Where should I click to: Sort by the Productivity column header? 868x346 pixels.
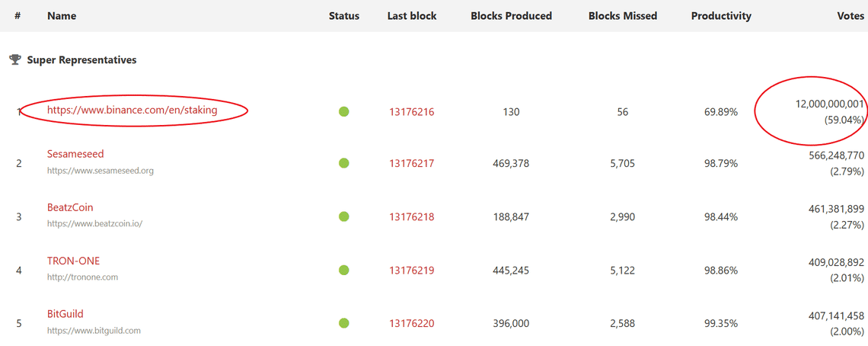720,15
